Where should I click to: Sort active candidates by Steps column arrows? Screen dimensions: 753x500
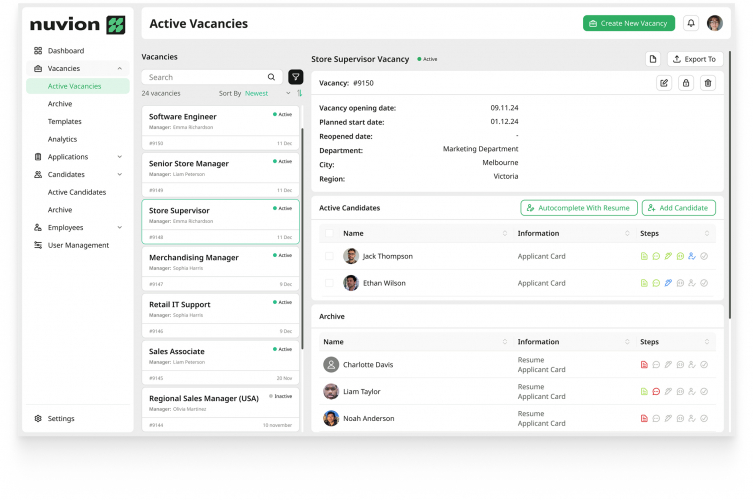707,233
